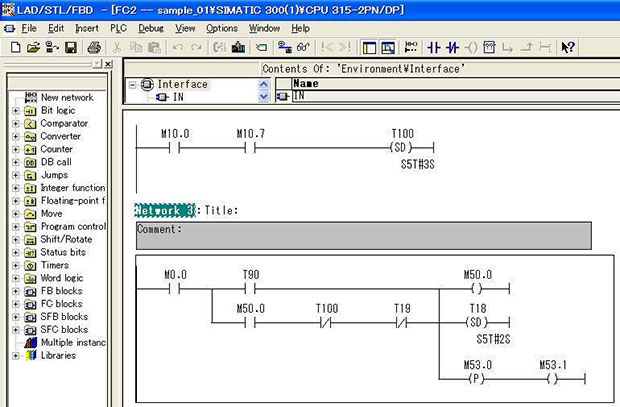The height and width of the screenshot is (407, 620).
Task: Insert a normally open contact from the toolbar
Action: pos(435,47)
